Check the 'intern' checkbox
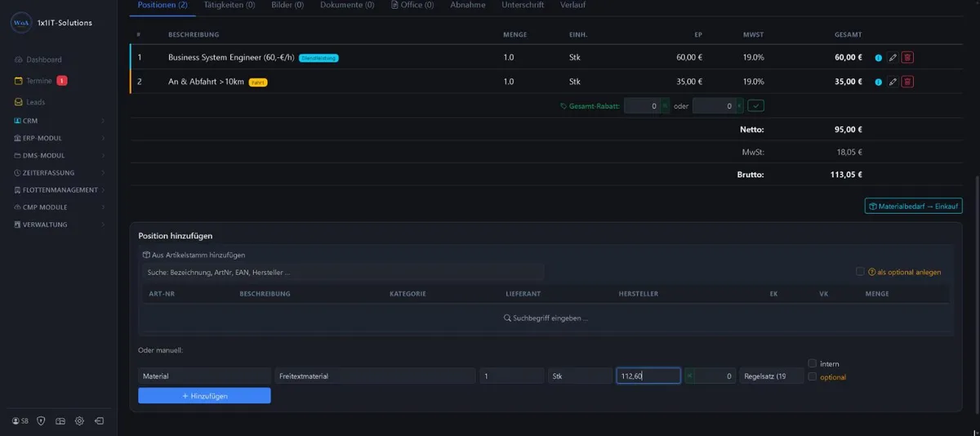Screen dimensions: 980x436 812,363
